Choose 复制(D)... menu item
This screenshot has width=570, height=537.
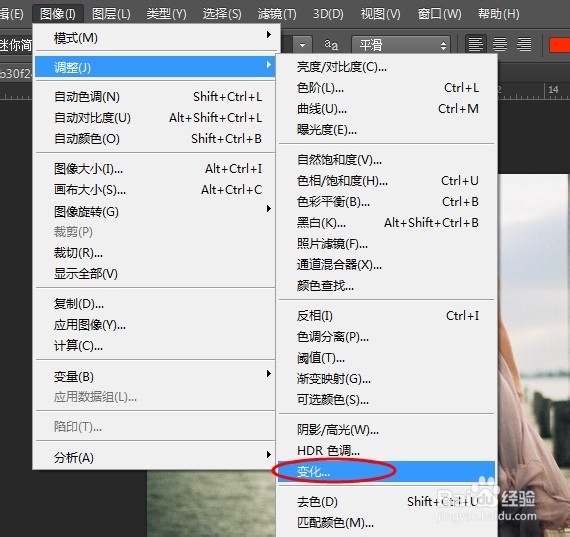[155, 304]
